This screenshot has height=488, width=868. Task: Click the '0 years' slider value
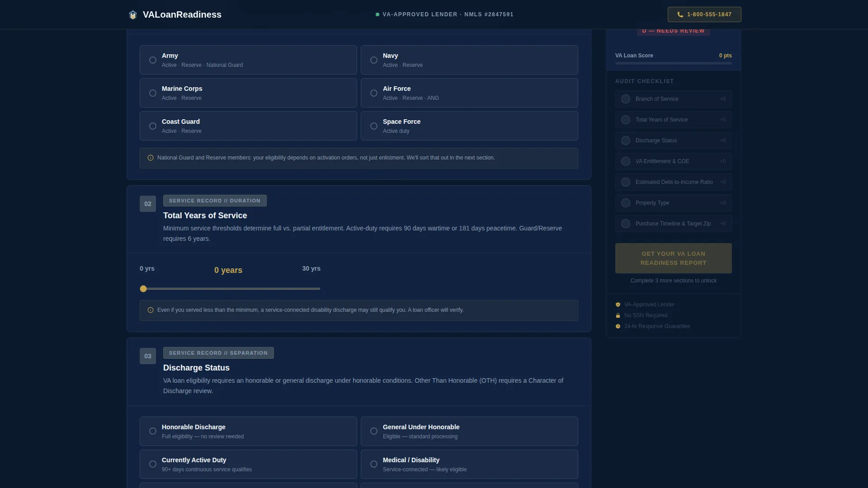click(x=228, y=270)
